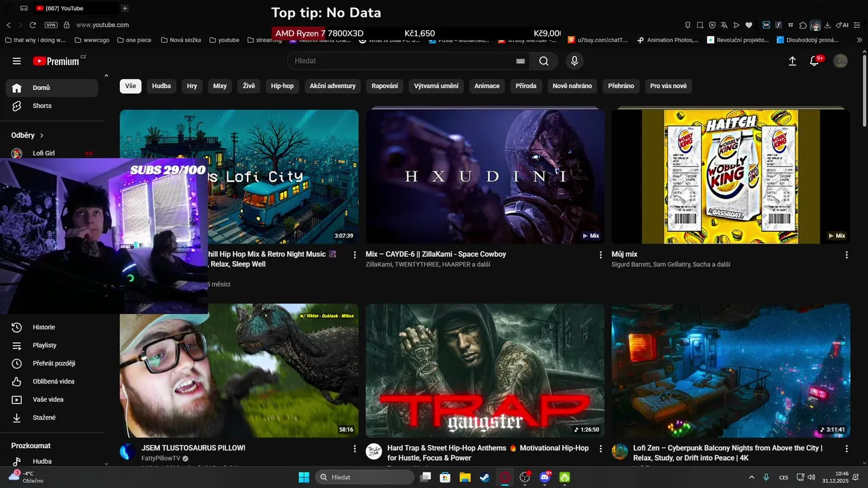Open YouTube notifications bell
Screen dimensions: 868x488
tap(816, 61)
